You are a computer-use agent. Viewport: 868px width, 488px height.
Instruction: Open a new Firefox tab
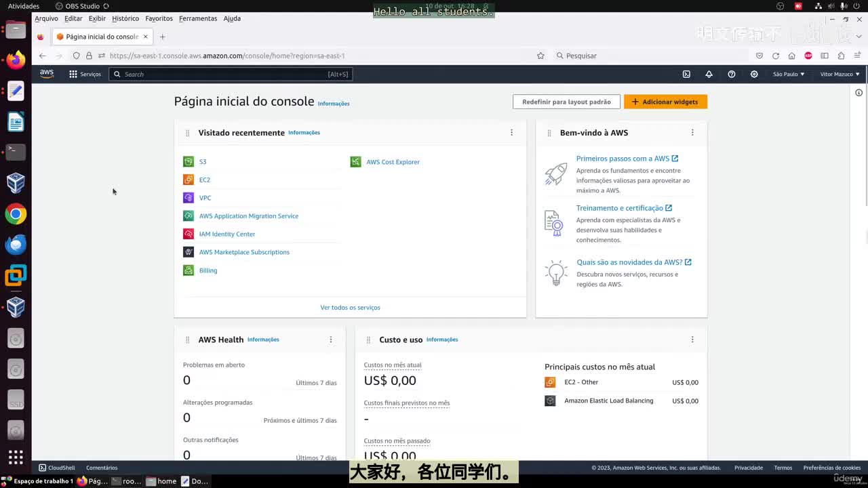pyautogui.click(x=162, y=37)
